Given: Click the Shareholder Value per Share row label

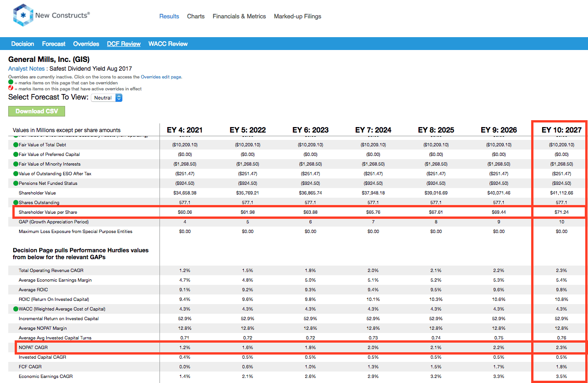Looking at the screenshot, I should pyautogui.click(x=48, y=212).
